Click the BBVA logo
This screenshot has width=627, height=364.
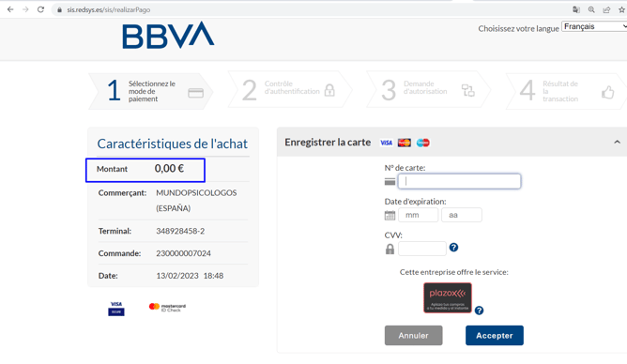pyautogui.click(x=168, y=35)
